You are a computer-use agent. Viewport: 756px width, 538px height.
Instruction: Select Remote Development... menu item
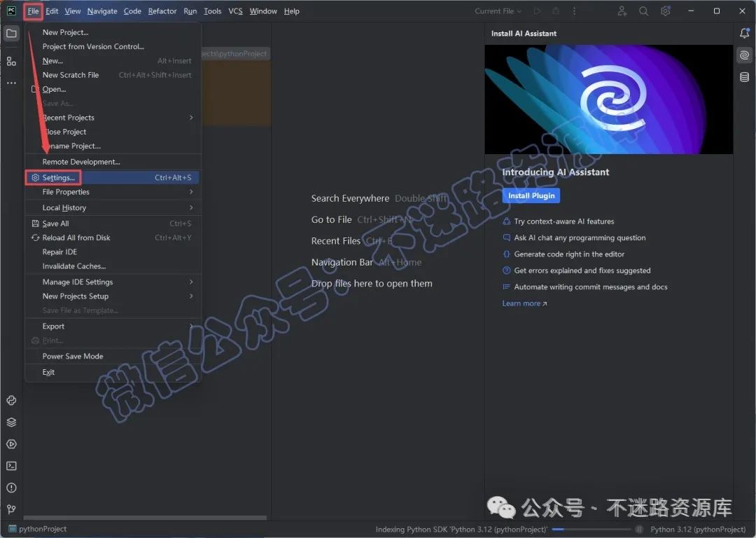pyautogui.click(x=113, y=162)
